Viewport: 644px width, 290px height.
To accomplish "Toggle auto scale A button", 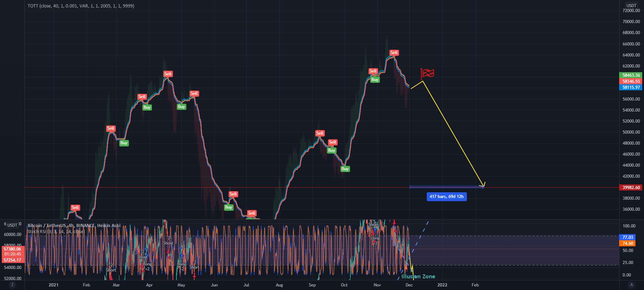I will [x=631, y=285].
